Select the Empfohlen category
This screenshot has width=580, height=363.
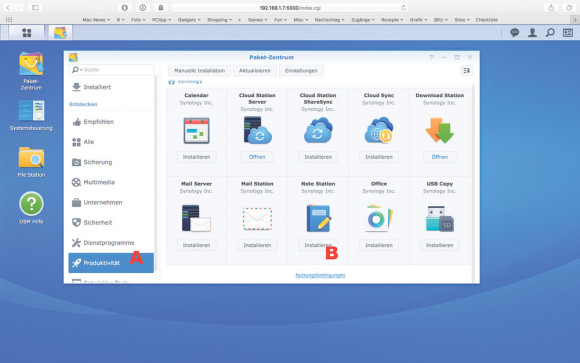tap(111, 122)
